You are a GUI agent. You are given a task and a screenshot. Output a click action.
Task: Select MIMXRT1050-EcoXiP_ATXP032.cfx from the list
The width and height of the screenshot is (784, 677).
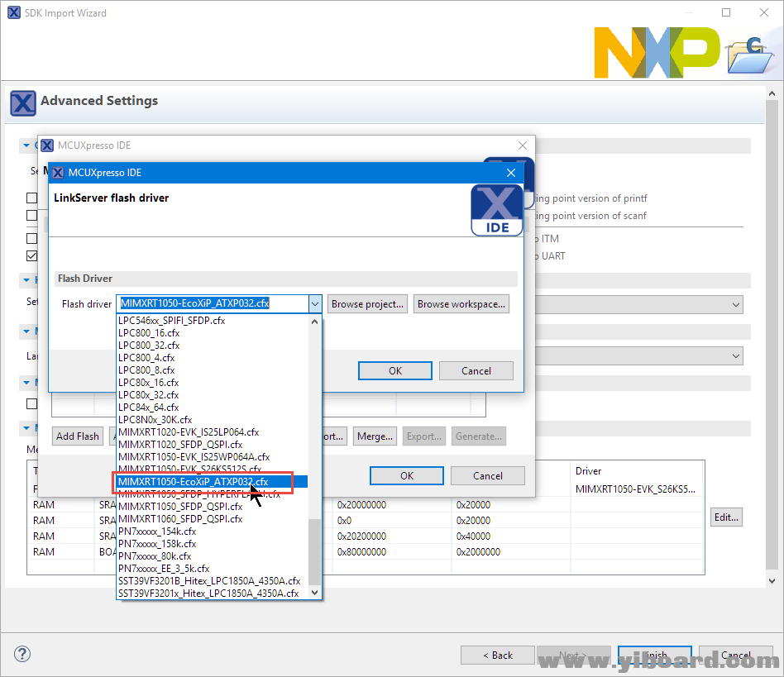[x=193, y=481]
